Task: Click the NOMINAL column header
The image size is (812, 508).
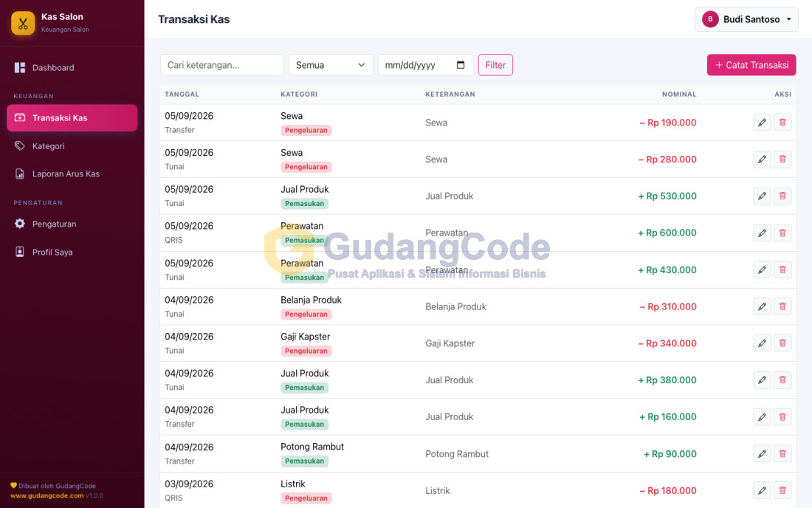Action: point(679,95)
